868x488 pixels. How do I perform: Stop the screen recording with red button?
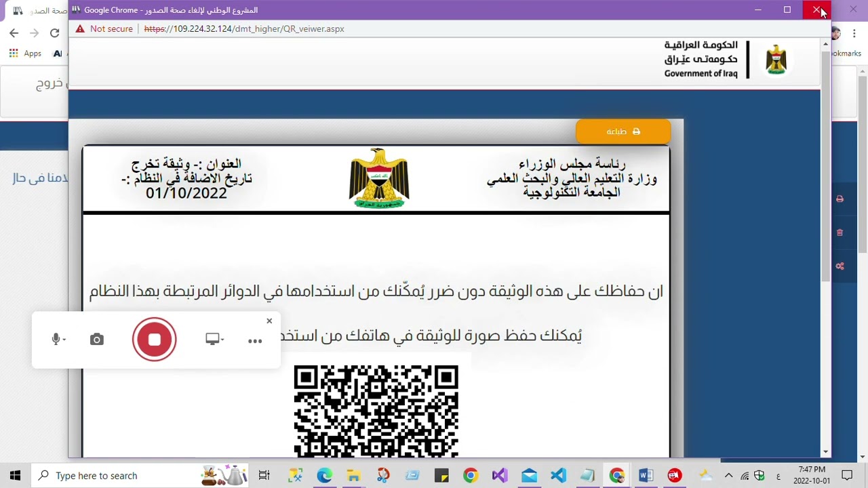[x=155, y=340]
